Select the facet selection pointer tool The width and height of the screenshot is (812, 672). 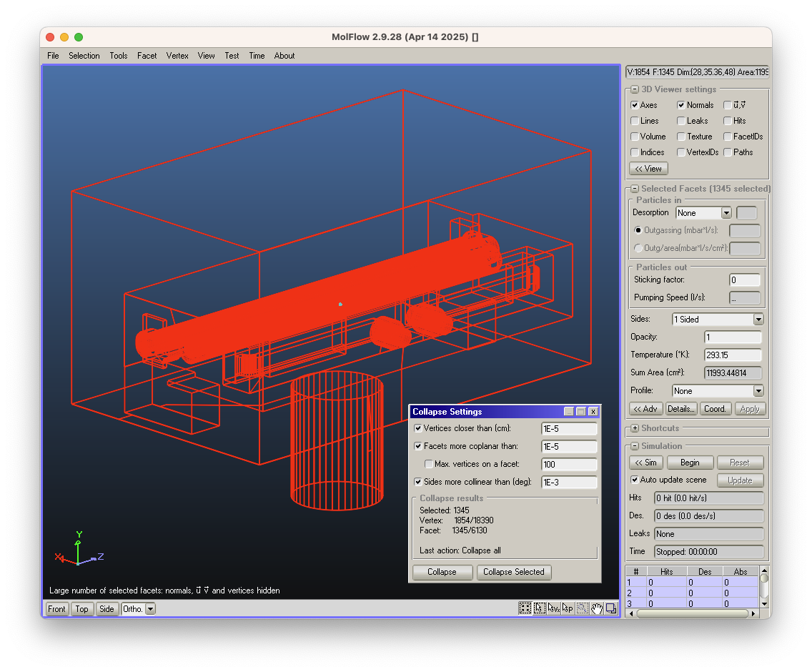point(540,608)
